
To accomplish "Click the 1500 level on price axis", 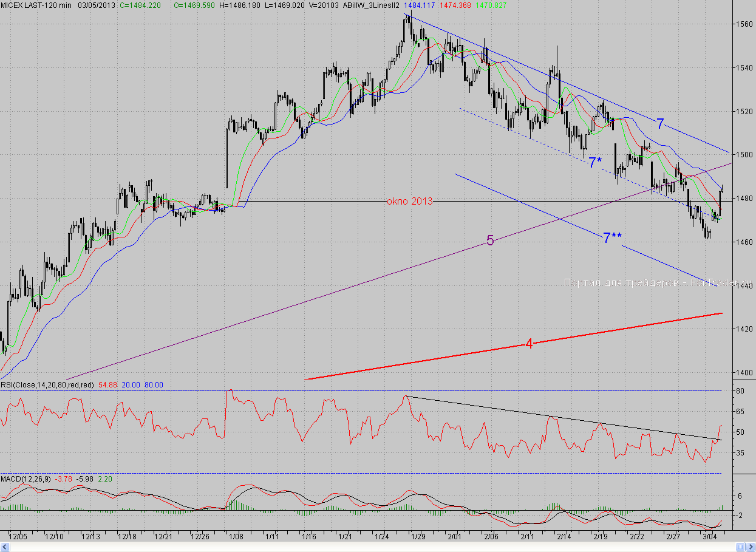I will tap(744, 155).
